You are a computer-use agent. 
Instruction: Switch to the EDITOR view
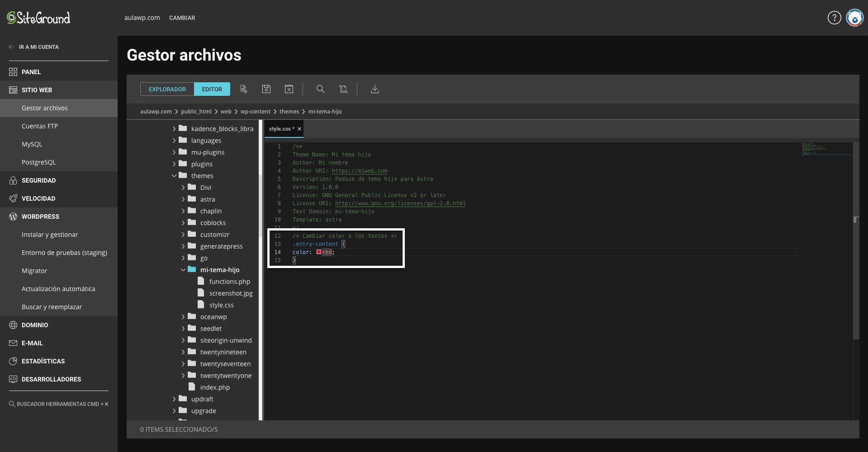(x=212, y=89)
